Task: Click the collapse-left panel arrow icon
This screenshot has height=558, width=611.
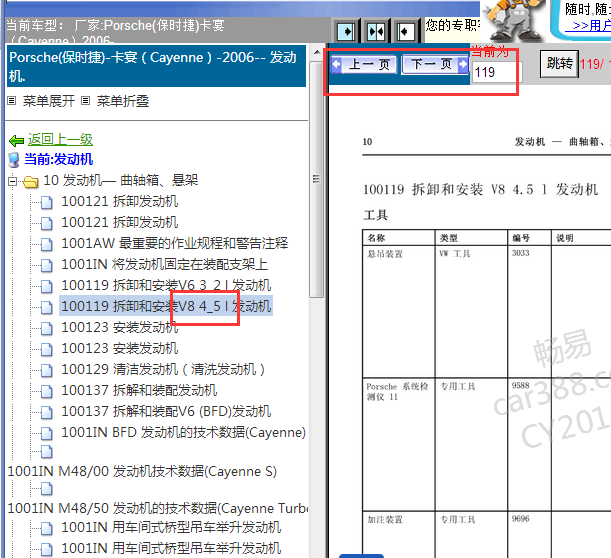Action: coord(405,31)
